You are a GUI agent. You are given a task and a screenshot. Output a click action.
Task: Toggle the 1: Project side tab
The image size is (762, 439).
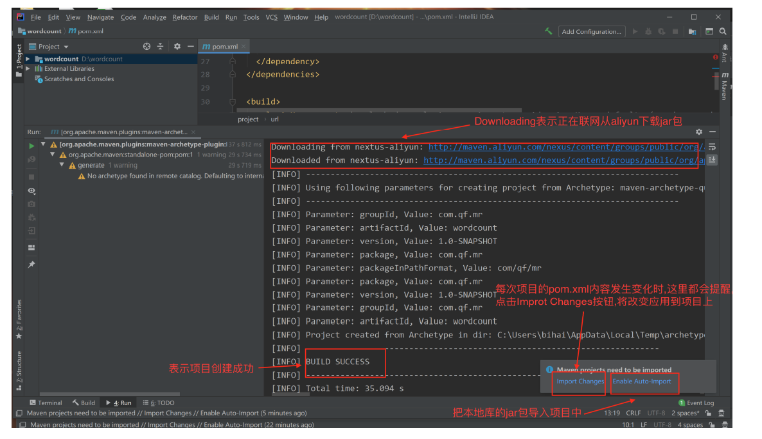[x=19, y=60]
